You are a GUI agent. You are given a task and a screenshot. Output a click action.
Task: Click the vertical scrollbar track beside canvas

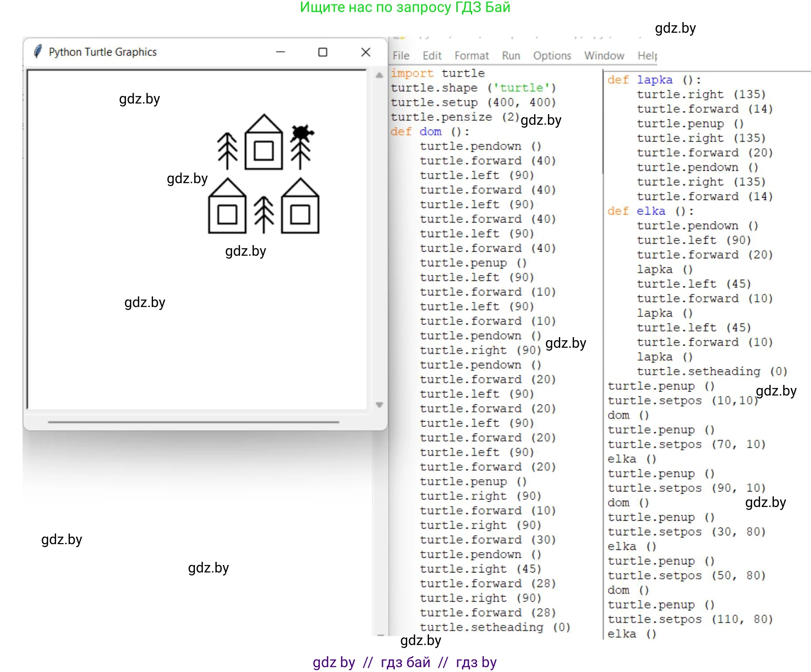tap(379, 239)
